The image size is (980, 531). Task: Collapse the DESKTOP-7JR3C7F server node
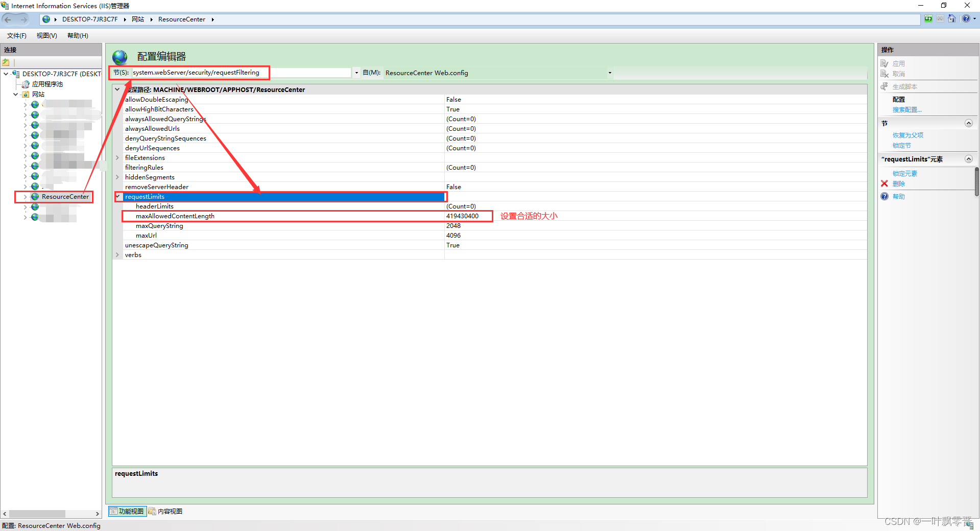click(x=6, y=74)
